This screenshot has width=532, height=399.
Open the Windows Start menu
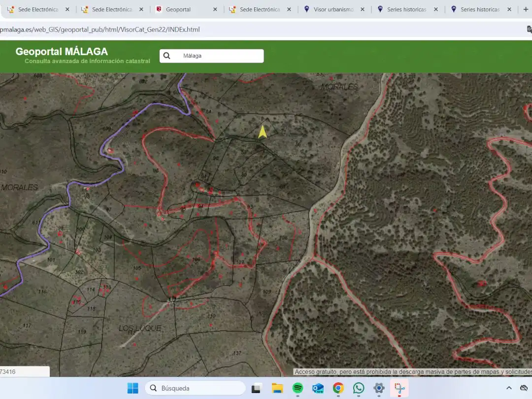coord(133,388)
